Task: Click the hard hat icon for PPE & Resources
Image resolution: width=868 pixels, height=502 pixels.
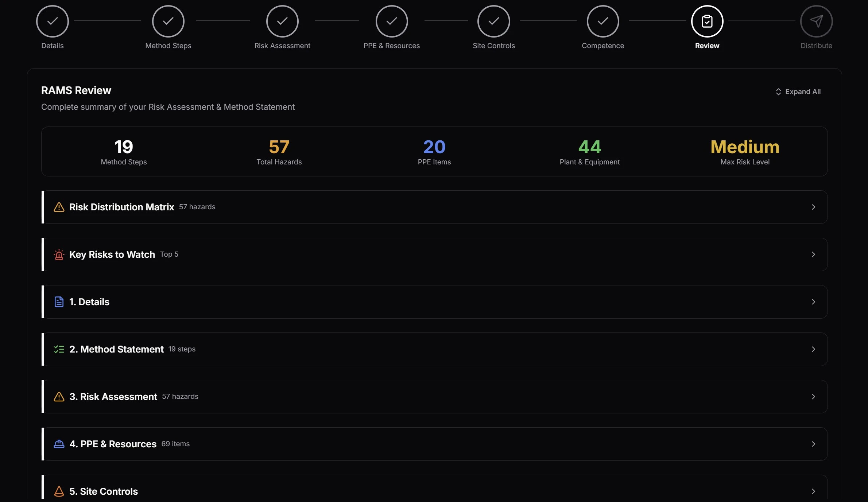Action: (59, 444)
